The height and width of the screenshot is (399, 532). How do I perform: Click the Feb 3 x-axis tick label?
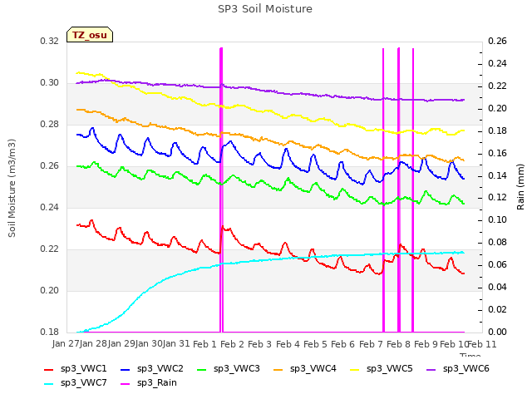pyautogui.click(x=259, y=344)
